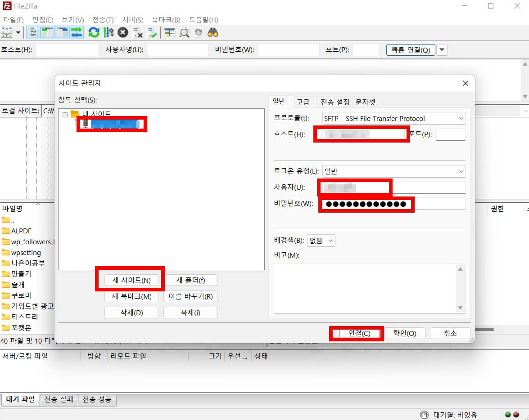Switch to the 문자셋 tab

[x=365, y=102]
